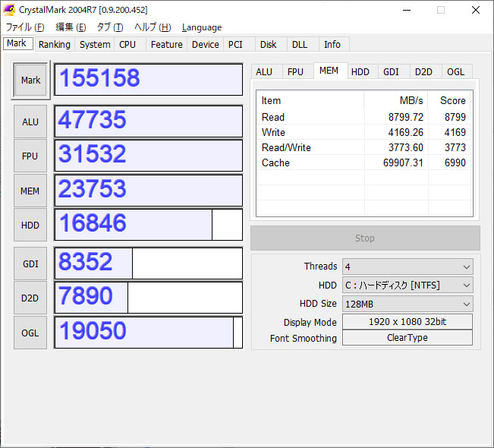
Task: Click FPU score 31532
Action: [x=149, y=156]
